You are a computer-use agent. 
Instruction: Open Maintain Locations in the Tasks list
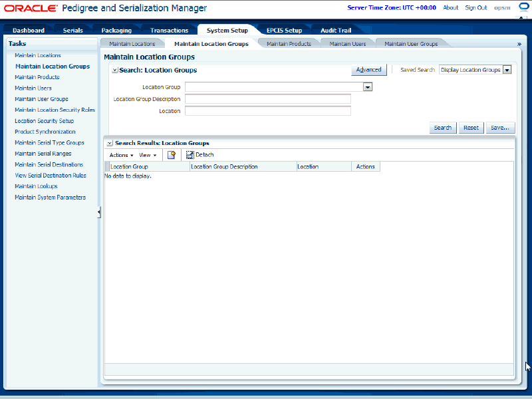coord(38,55)
